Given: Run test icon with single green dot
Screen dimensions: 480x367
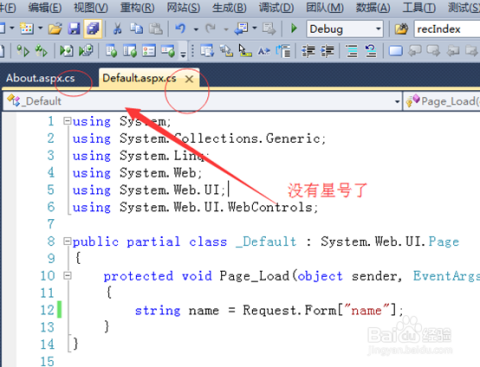Looking at the screenshot, I should pos(23,51).
